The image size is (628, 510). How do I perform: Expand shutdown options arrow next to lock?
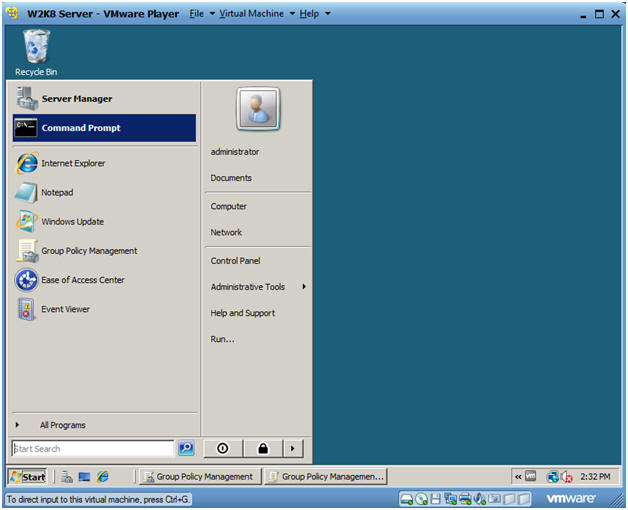pos(293,448)
